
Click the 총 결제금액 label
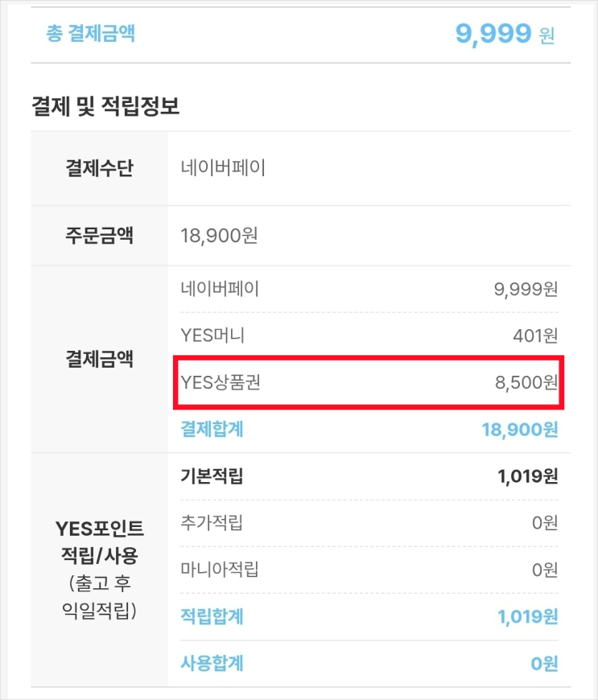91,34
